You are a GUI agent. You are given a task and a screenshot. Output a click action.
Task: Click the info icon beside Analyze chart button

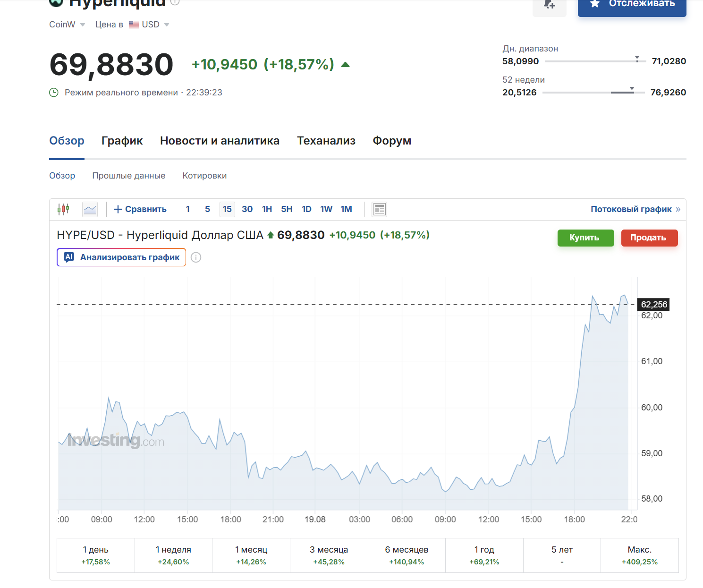pyautogui.click(x=196, y=257)
